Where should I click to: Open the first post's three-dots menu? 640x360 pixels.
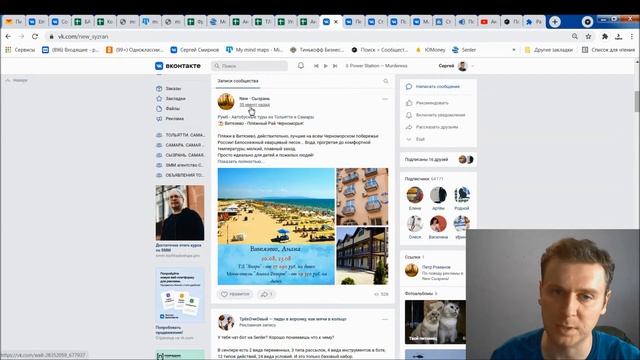click(384, 99)
